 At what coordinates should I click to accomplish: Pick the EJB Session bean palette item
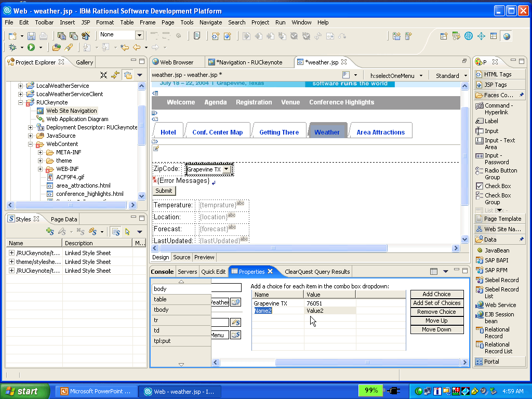coord(495,317)
